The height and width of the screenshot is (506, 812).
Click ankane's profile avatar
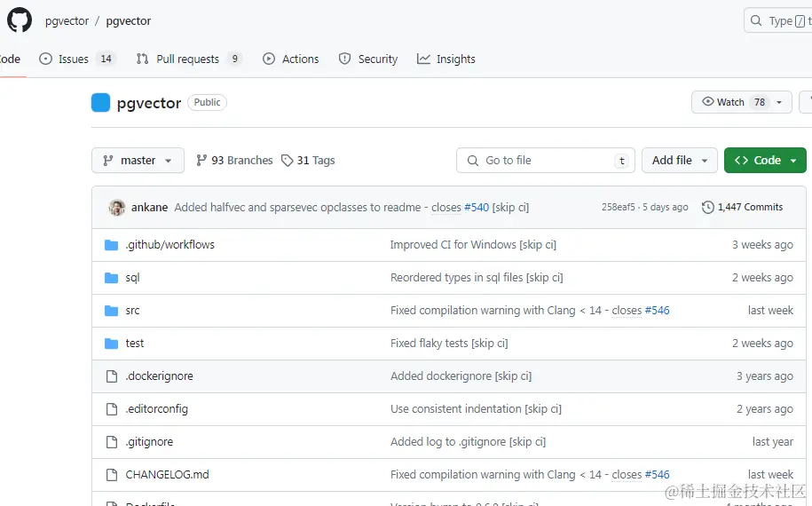click(117, 208)
